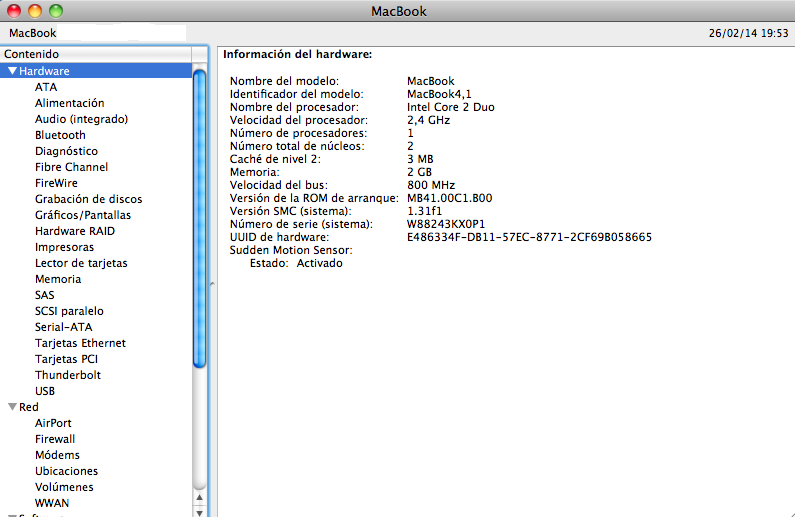Open Grabación de discos entry
Screen dimensions: 795x517
point(89,199)
